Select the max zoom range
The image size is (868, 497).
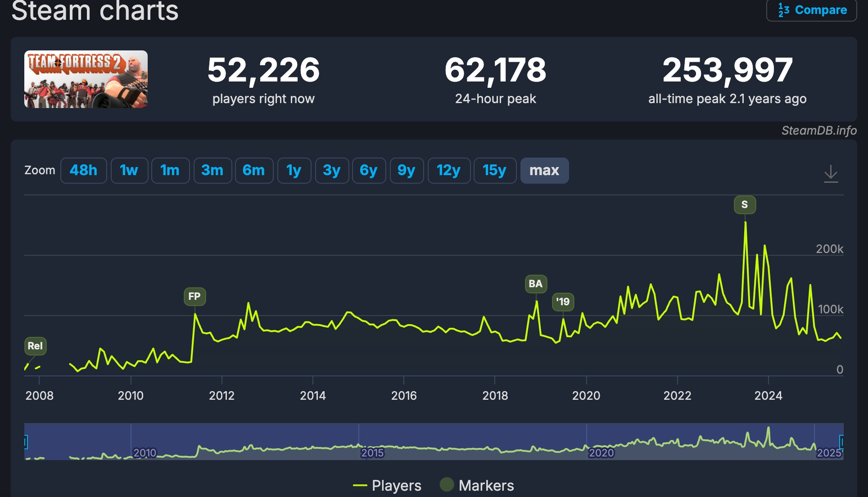tap(544, 171)
